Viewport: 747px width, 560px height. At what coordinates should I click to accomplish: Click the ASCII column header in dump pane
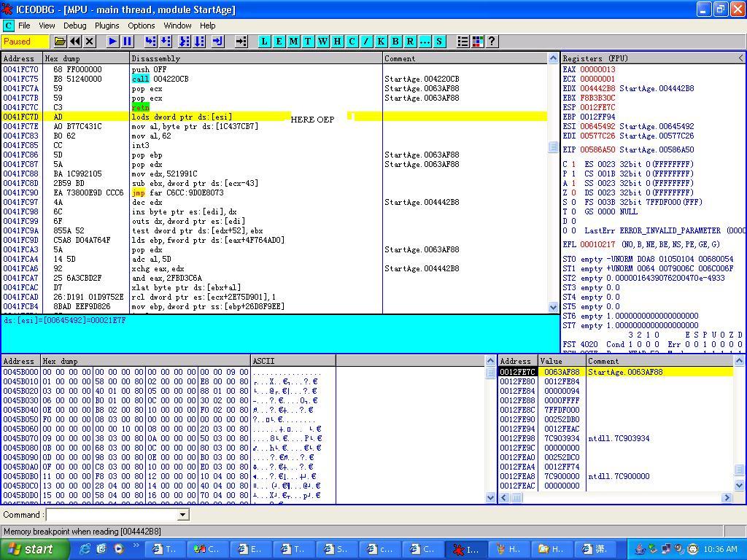[293, 361]
